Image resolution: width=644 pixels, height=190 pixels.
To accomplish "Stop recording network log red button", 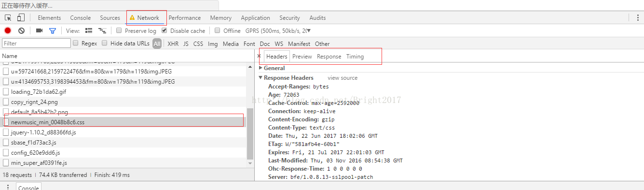I will [x=8, y=30].
